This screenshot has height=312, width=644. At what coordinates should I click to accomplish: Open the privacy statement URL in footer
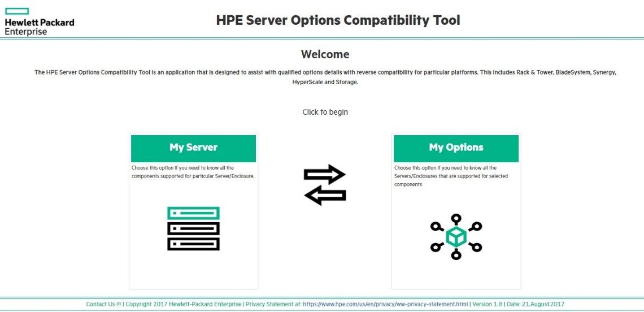385,305
